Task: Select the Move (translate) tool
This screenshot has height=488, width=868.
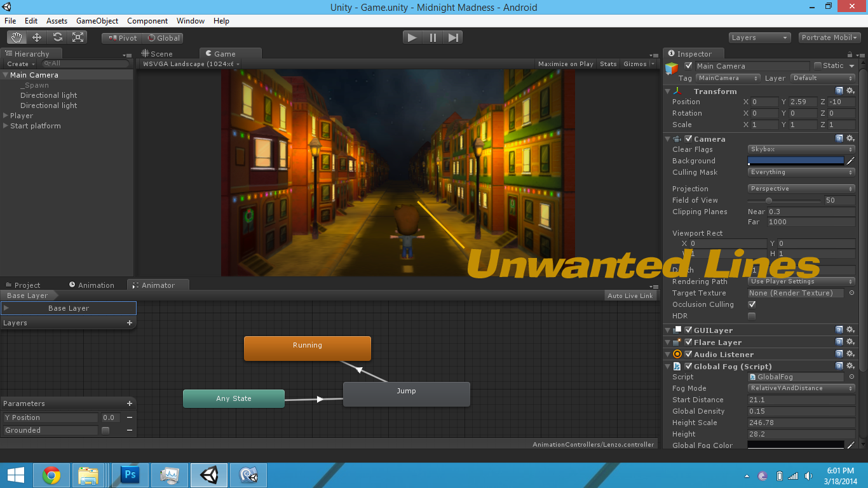Action: [x=37, y=37]
